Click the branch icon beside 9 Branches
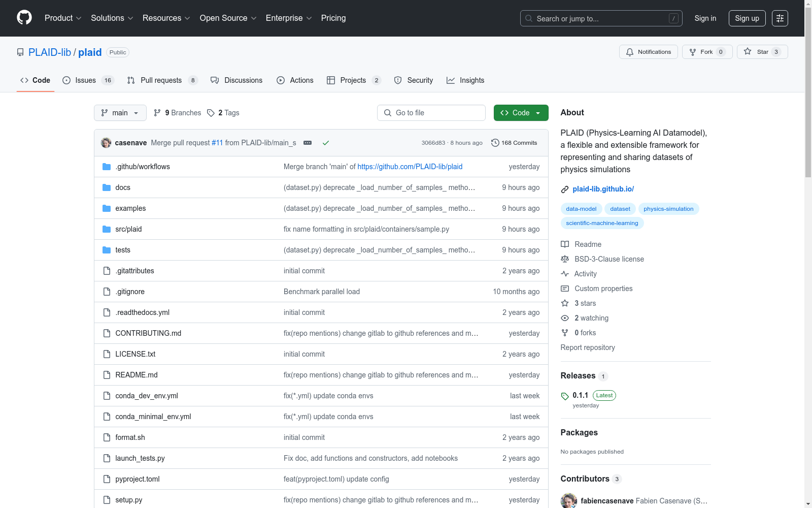This screenshot has width=812, height=508. [157, 113]
